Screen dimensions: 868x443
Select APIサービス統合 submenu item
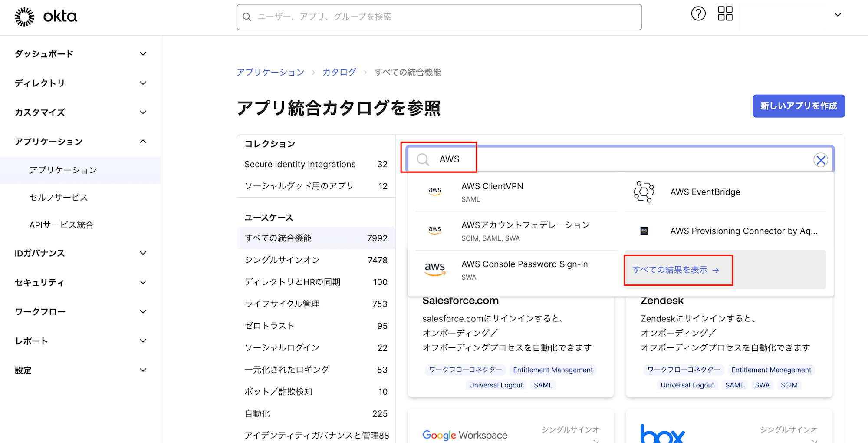tap(80, 225)
